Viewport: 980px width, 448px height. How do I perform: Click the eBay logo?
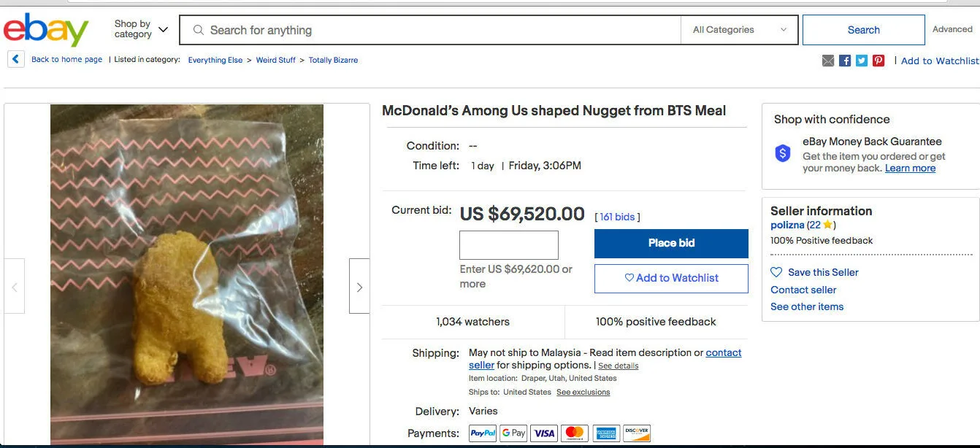(45, 30)
